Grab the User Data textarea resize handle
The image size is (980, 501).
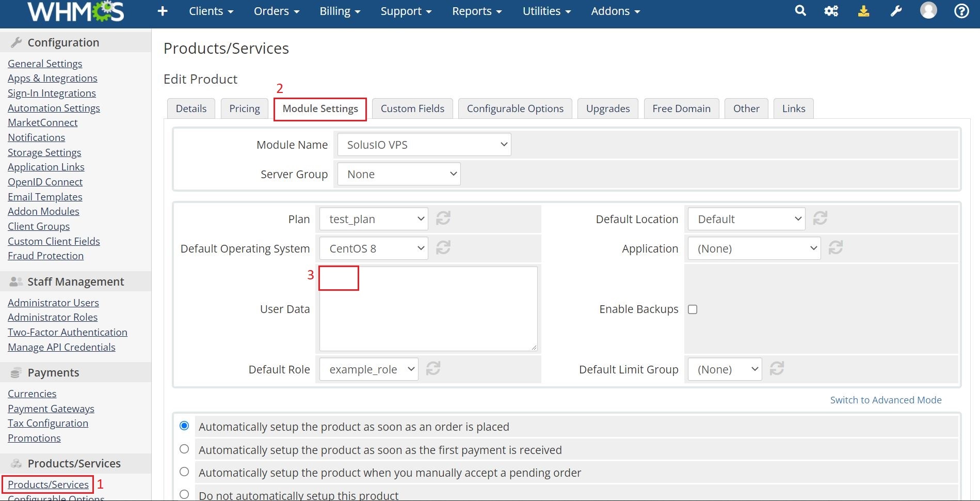[x=534, y=348]
